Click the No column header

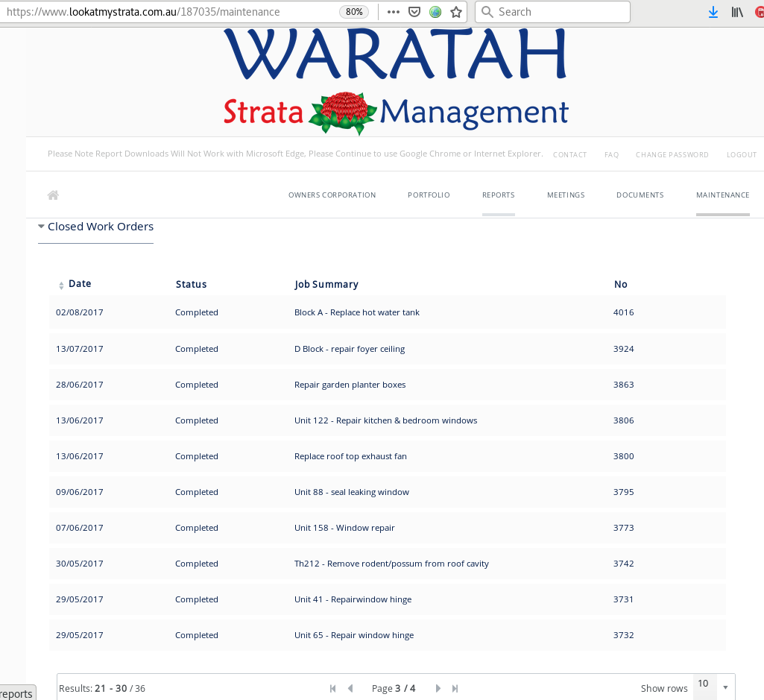[x=621, y=284]
